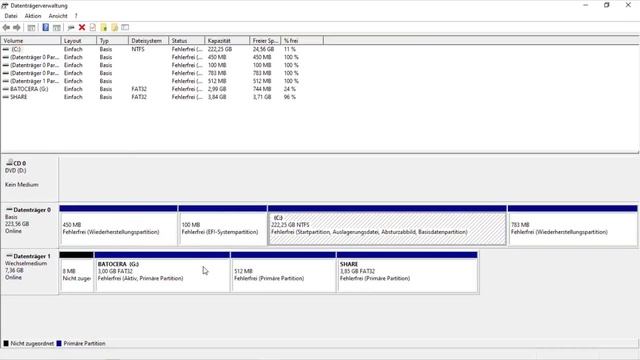
Task: Click the 783 MB capacity cell in the list
Action: click(217, 73)
